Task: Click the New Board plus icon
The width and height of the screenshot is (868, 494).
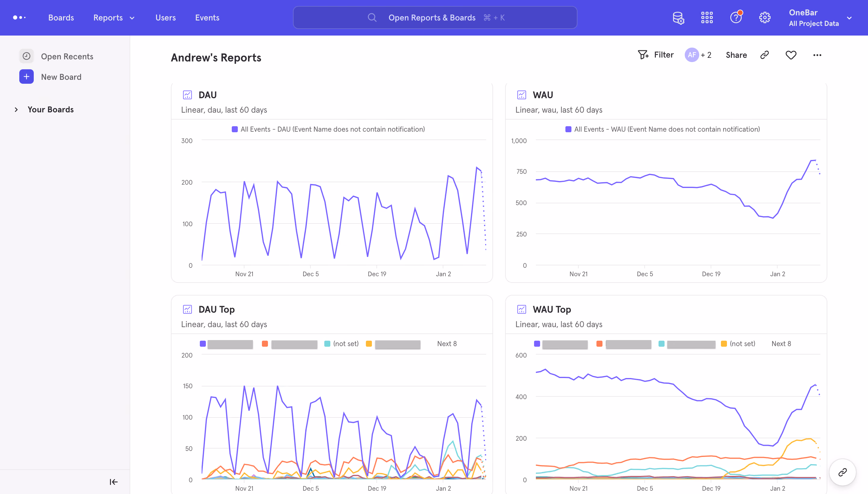Action: pos(27,77)
